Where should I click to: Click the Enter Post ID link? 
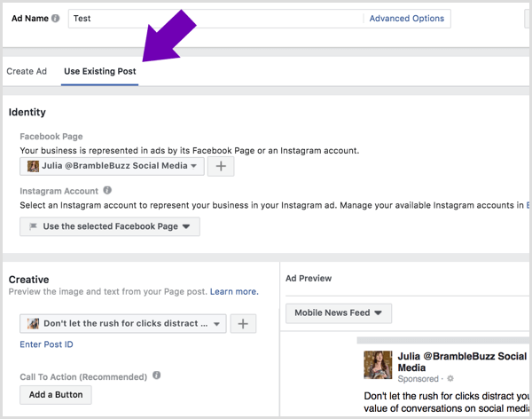tap(46, 344)
